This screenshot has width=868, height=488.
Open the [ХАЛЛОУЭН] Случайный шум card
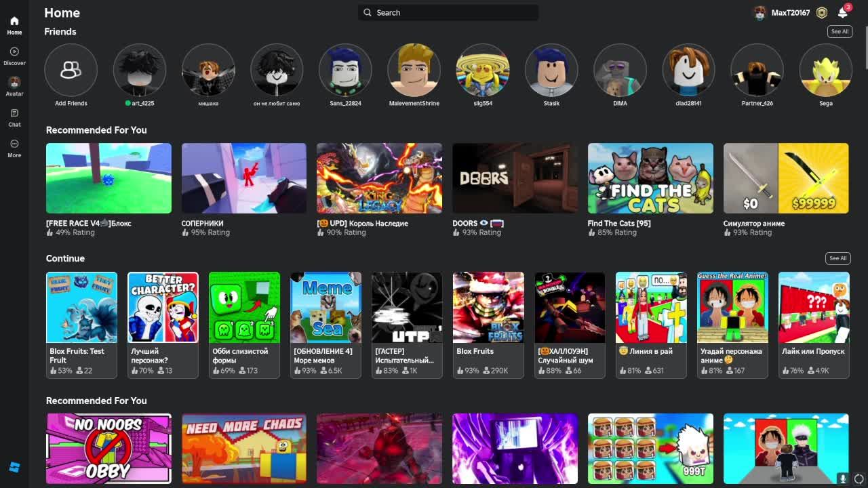[x=570, y=325]
